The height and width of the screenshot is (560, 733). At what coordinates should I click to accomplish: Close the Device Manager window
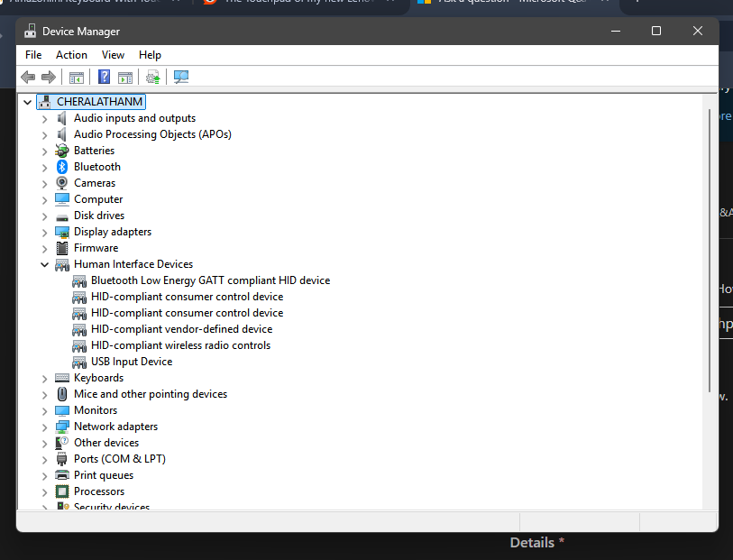click(x=698, y=31)
